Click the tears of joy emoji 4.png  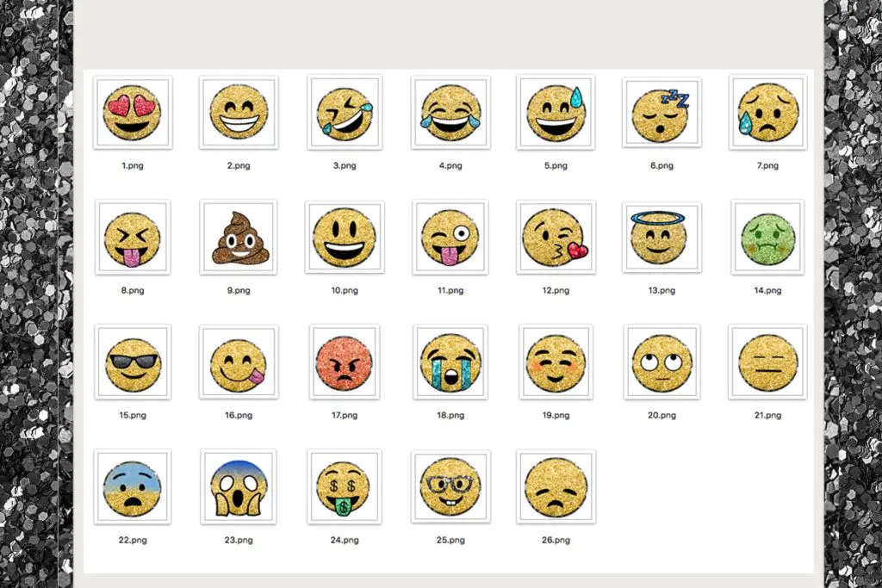click(x=450, y=113)
